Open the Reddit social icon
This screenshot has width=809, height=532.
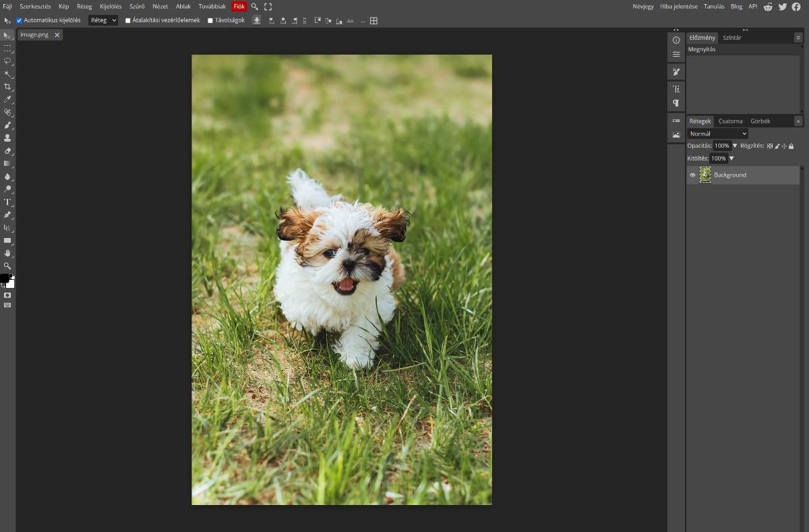[768, 6]
